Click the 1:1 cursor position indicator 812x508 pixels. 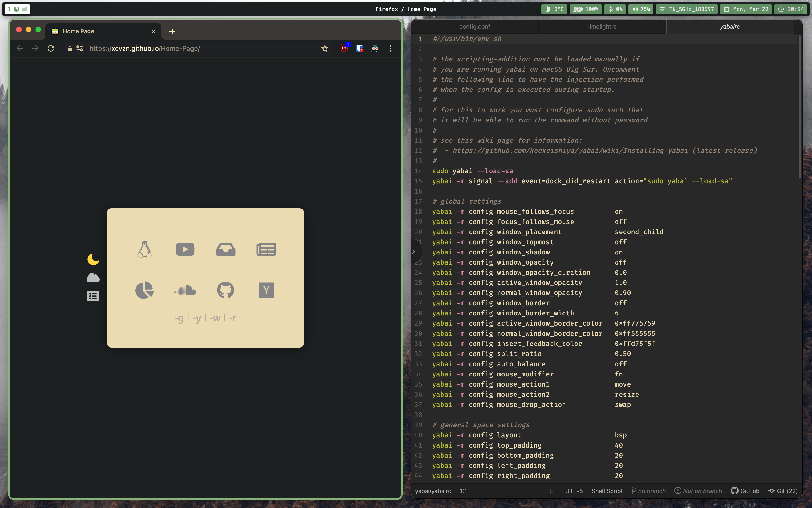(x=463, y=491)
